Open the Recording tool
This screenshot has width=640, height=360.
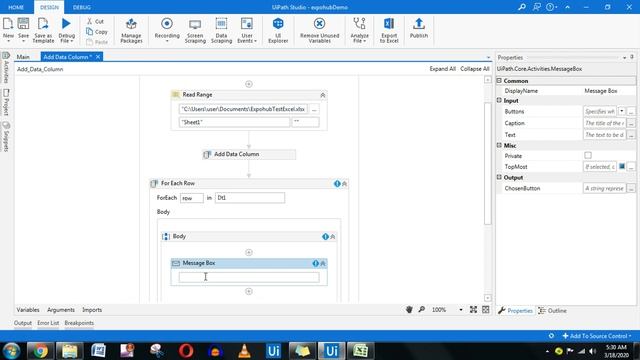tap(167, 29)
